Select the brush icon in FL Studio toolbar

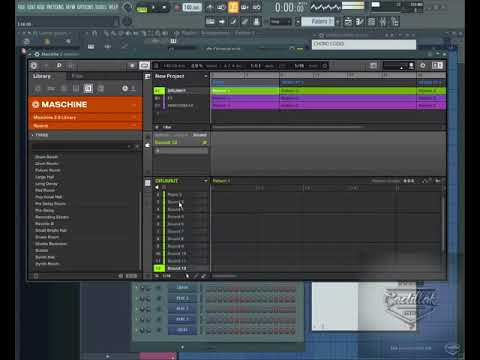click(x=245, y=22)
